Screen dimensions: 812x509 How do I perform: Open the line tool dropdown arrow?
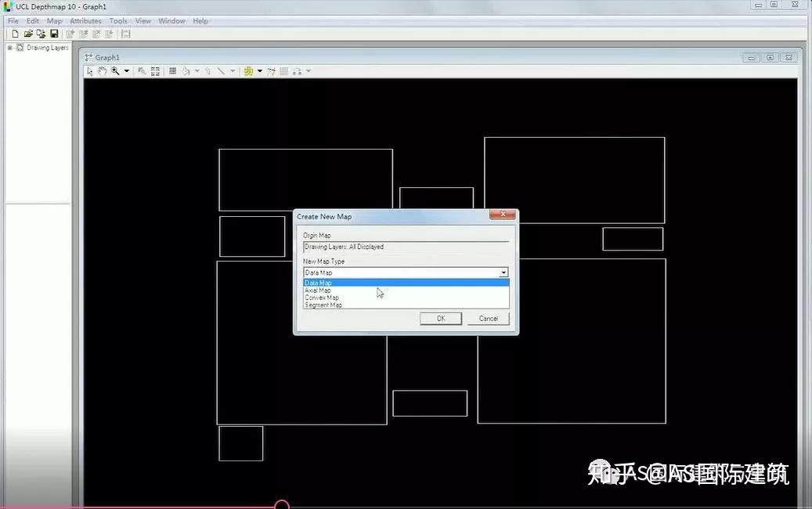pos(233,71)
